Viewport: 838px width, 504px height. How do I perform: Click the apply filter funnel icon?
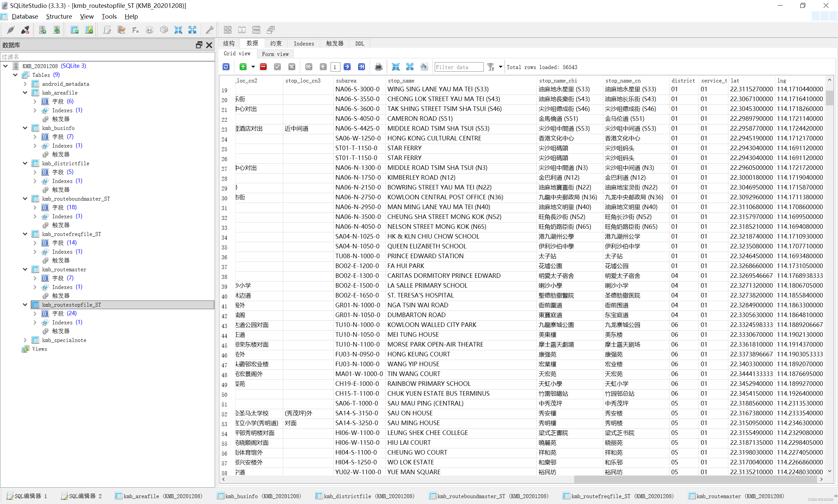(x=490, y=67)
